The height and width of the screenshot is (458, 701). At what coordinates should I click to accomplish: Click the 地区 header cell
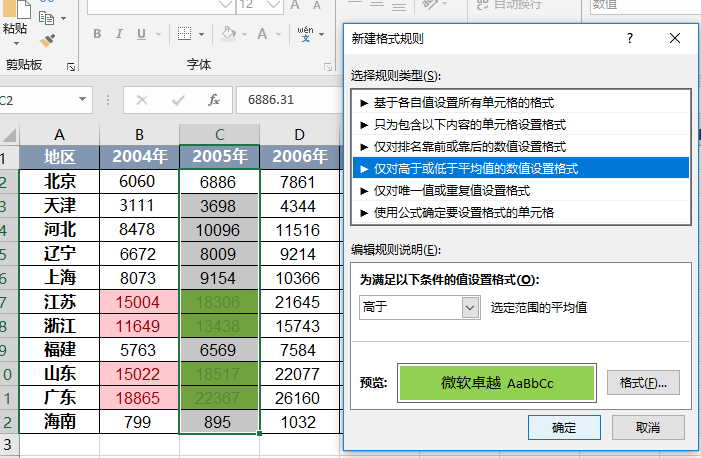[59, 157]
